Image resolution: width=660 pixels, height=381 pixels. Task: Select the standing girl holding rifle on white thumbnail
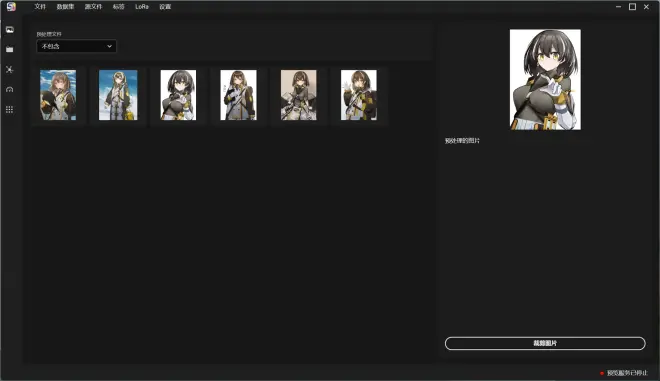pos(238,95)
